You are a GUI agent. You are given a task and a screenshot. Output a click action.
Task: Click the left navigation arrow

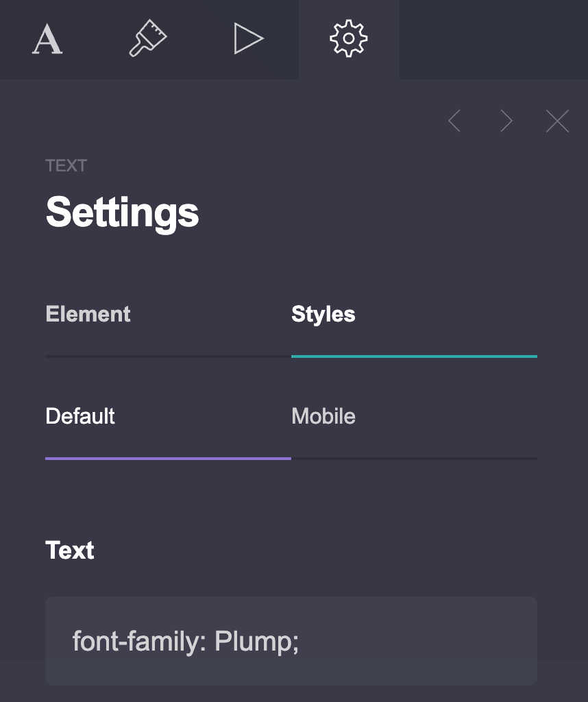pos(454,121)
